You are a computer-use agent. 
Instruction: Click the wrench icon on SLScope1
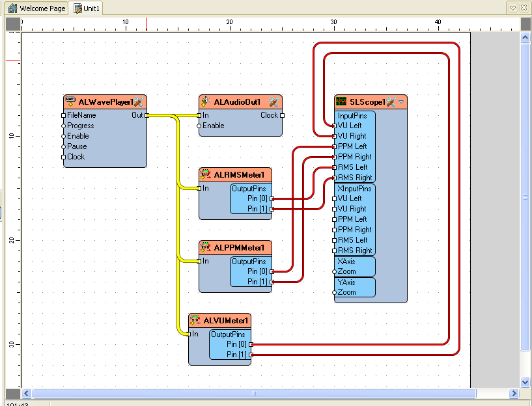(x=391, y=102)
